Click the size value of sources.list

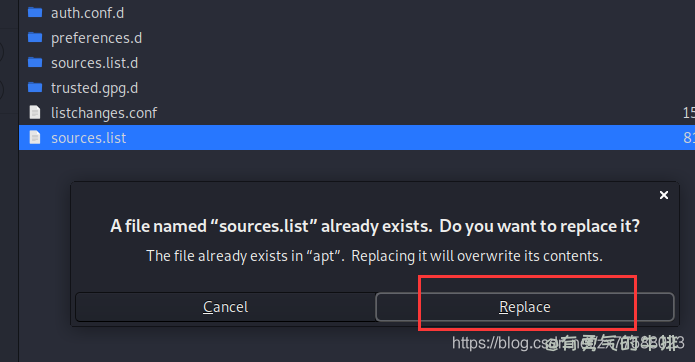click(689, 137)
